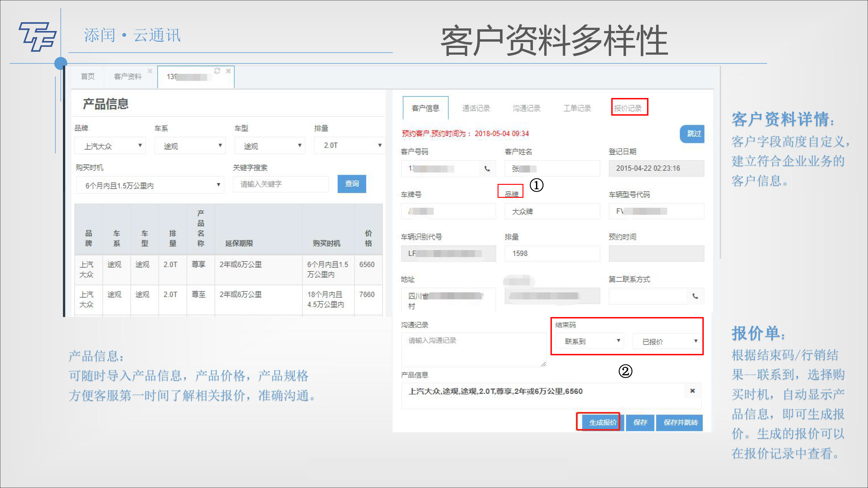Click the 关键字搜索 input field
Screen dimensions: 868x488
point(280,184)
